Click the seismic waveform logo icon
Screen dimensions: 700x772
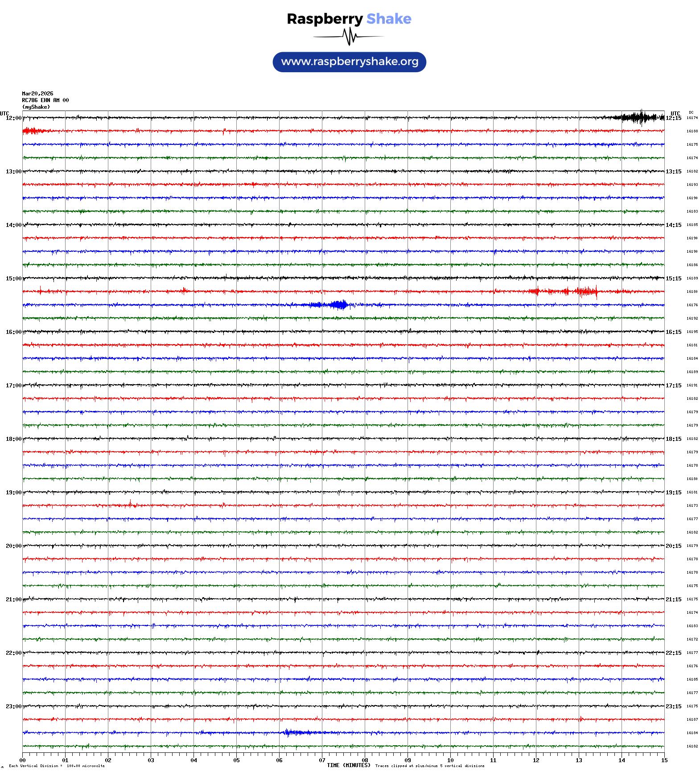(x=349, y=37)
